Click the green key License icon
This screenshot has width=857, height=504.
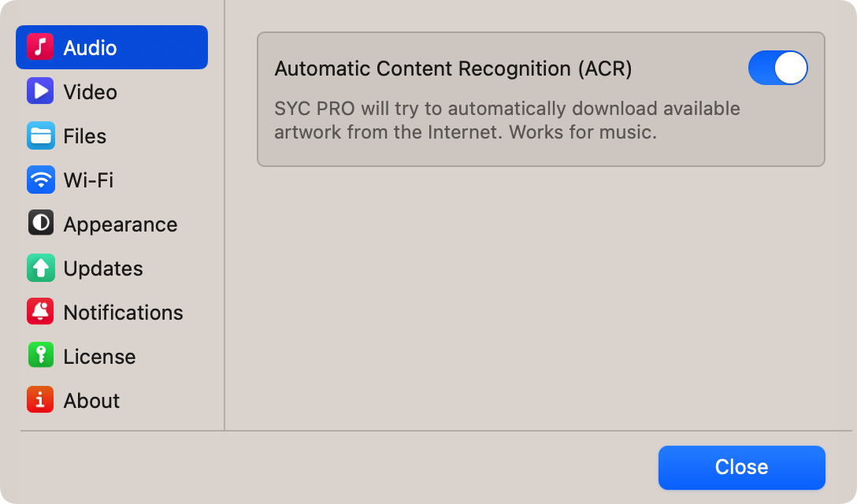(x=40, y=356)
